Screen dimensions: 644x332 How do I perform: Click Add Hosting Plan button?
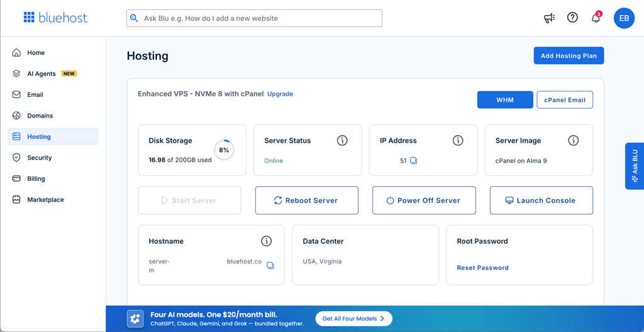pos(569,55)
